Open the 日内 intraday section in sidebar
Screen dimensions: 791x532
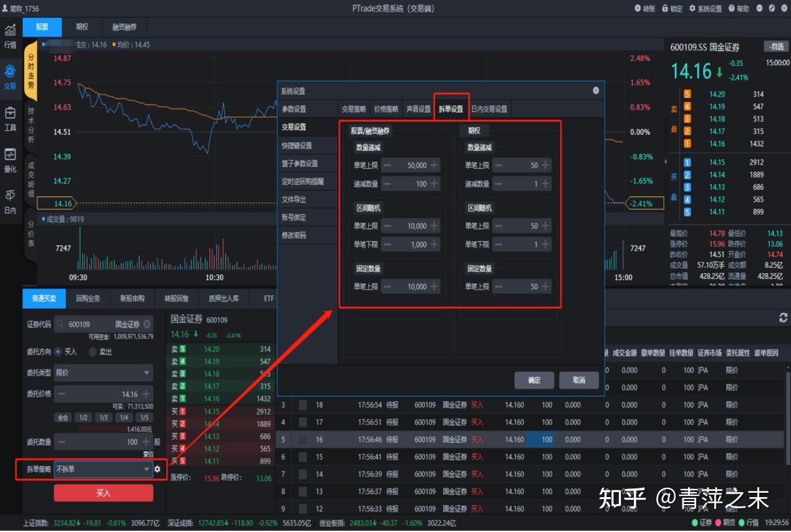pyautogui.click(x=10, y=202)
